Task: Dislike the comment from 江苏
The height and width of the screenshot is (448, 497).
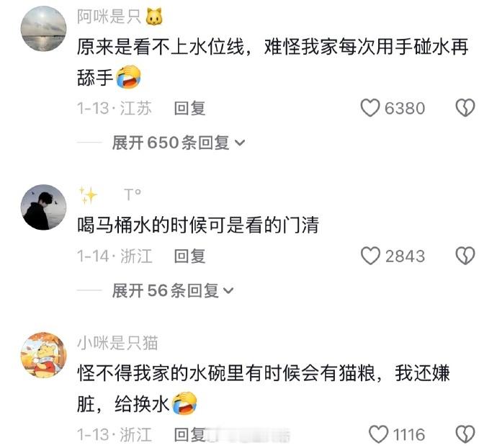Action: click(465, 108)
